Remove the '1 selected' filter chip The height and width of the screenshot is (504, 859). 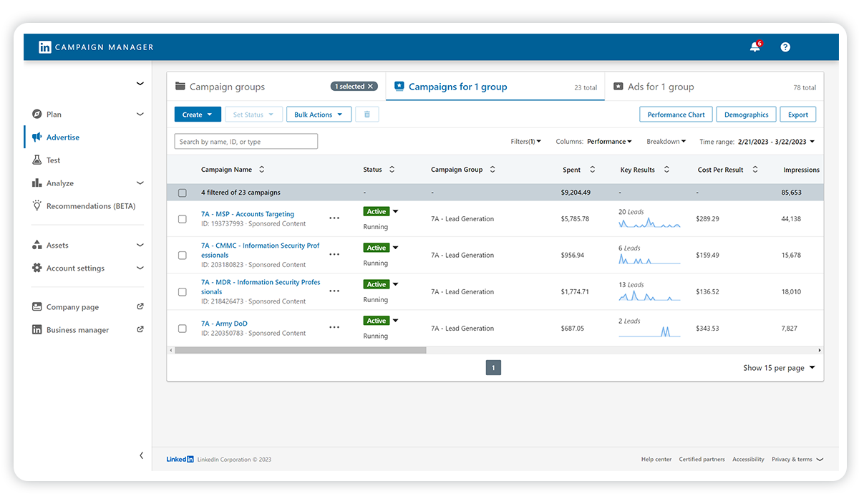point(370,87)
